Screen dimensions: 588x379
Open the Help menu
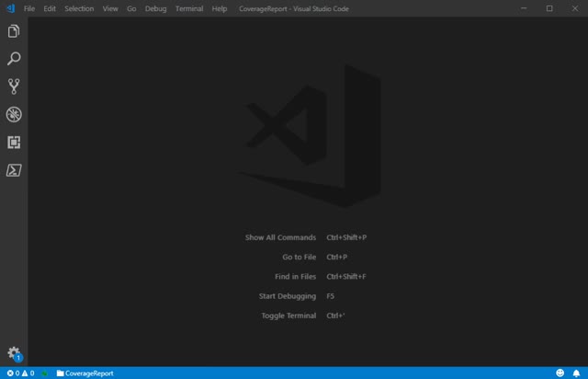[220, 8]
